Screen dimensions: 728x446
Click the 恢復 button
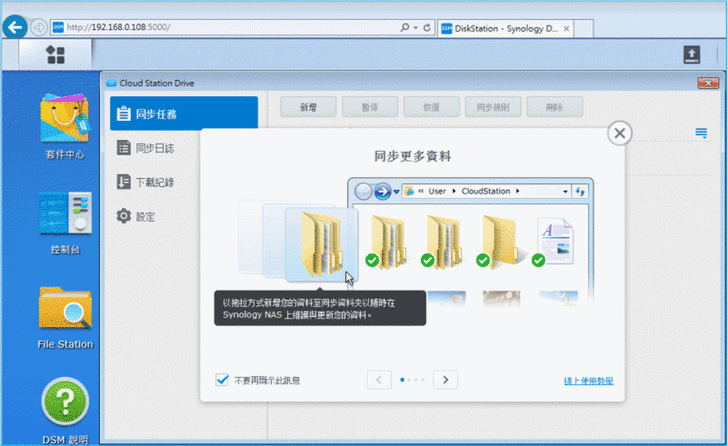pyautogui.click(x=431, y=107)
